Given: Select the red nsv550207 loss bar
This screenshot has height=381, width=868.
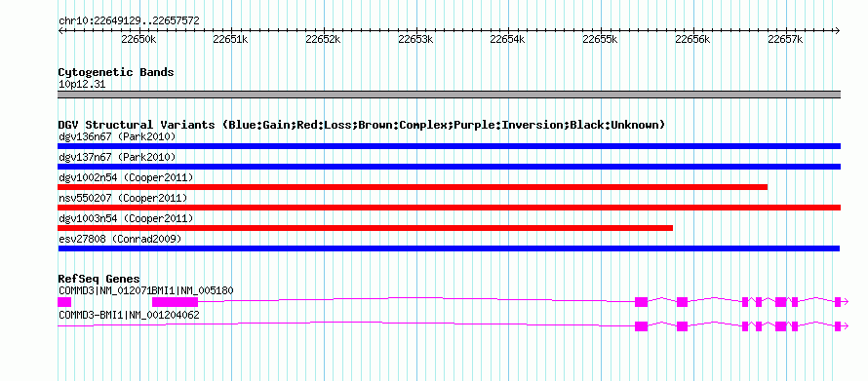Looking at the screenshot, I should click(449, 208).
